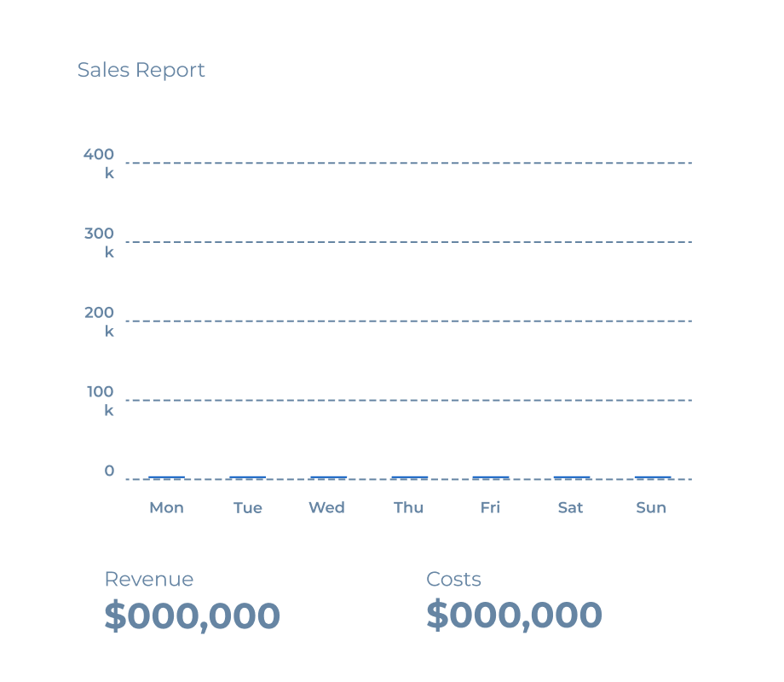Click the bar above Fri
This screenshot has width=784, height=682.
491,477
